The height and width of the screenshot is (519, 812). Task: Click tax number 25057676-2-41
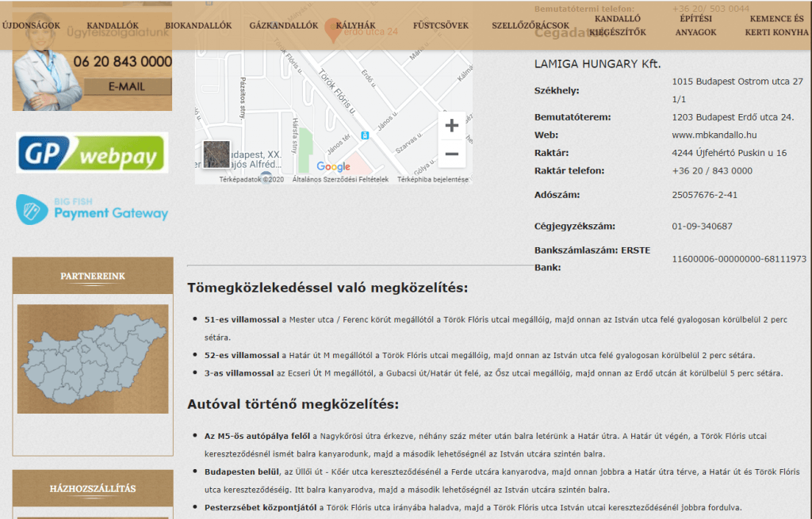tap(704, 195)
